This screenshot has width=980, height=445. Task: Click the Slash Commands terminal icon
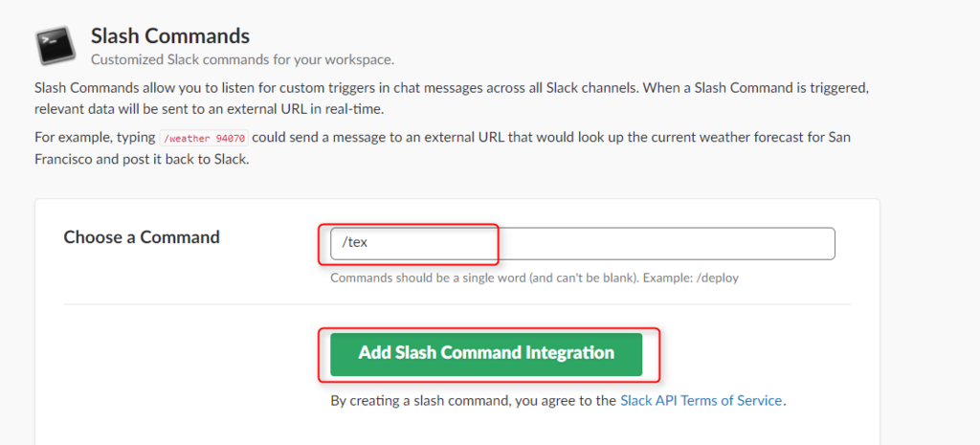[56, 45]
